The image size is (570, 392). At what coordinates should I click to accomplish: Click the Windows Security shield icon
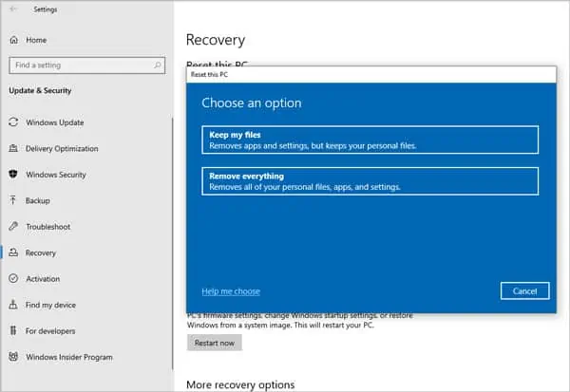[13, 175]
